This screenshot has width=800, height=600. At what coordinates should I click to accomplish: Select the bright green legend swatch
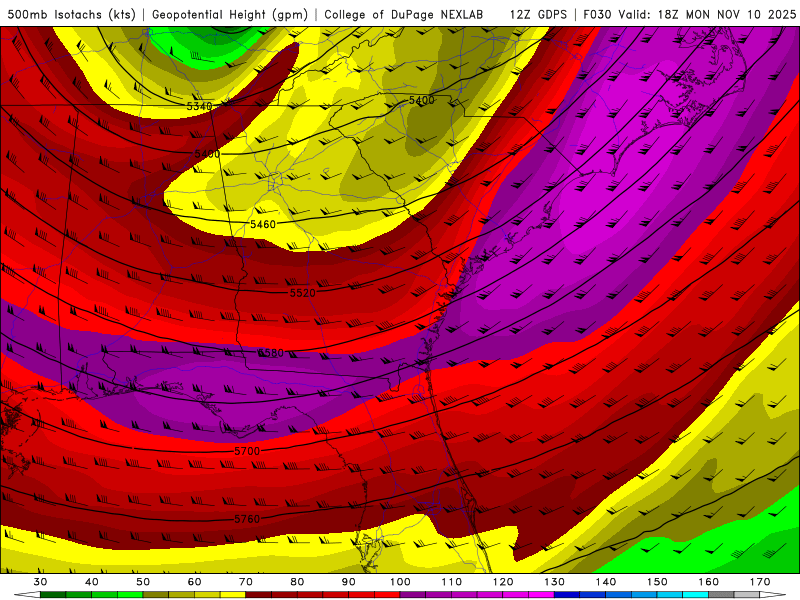tap(130, 595)
